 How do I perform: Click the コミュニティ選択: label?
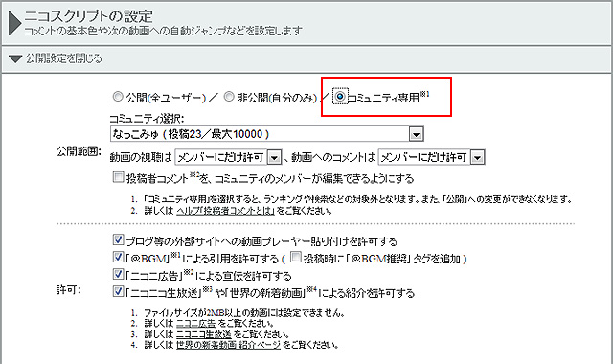(147, 119)
